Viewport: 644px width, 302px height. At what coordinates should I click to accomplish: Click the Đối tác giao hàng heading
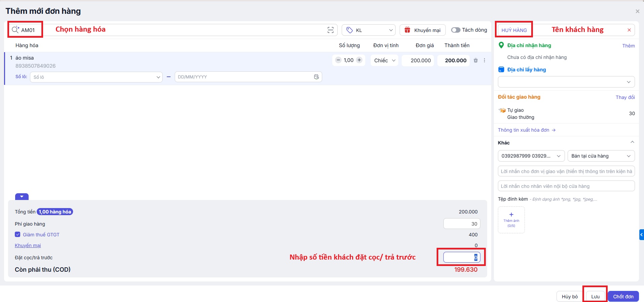(519, 97)
